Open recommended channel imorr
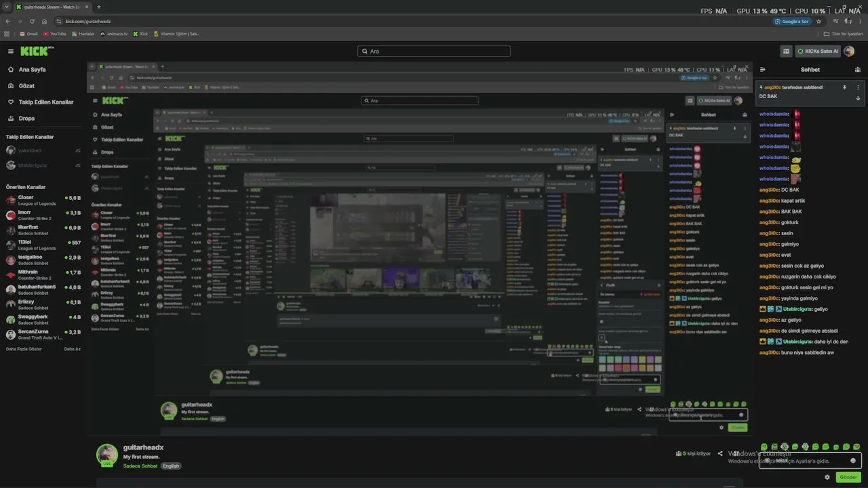 pos(43,215)
